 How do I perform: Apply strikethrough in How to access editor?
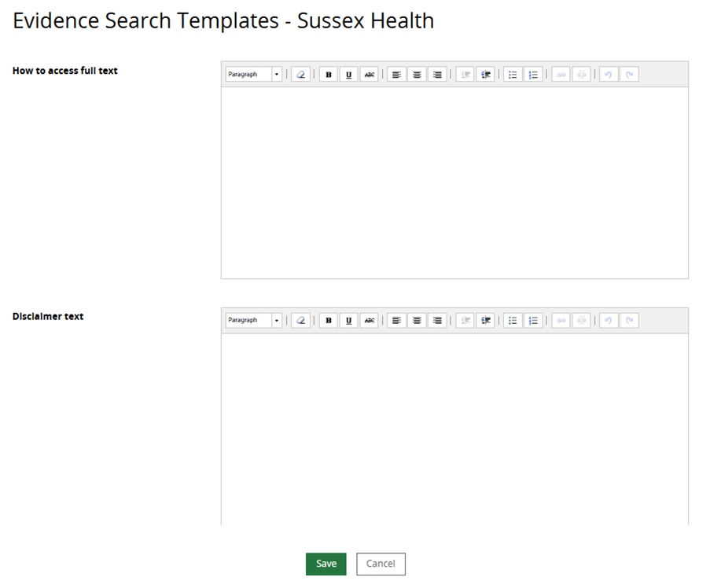[370, 74]
